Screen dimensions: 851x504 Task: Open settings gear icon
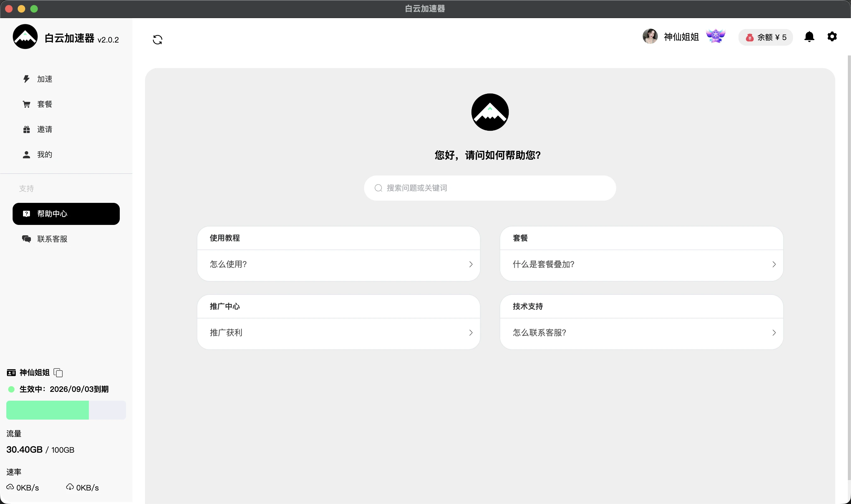(832, 37)
